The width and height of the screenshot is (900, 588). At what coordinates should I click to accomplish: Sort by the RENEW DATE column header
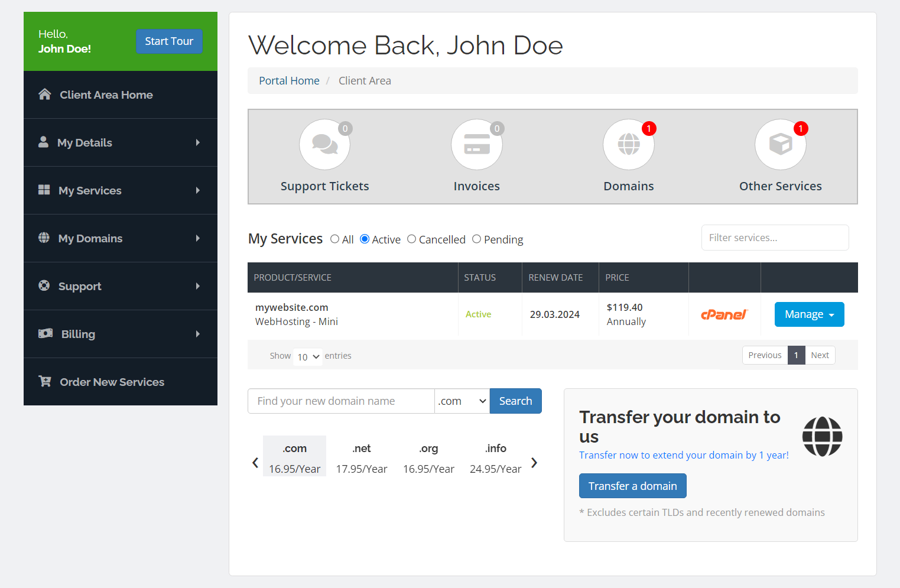(x=560, y=277)
